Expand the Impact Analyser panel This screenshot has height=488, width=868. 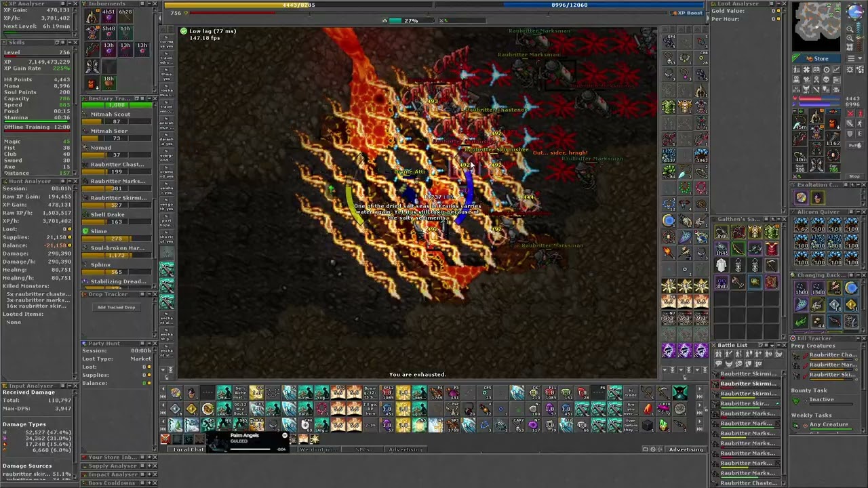(x=149, y=474)
